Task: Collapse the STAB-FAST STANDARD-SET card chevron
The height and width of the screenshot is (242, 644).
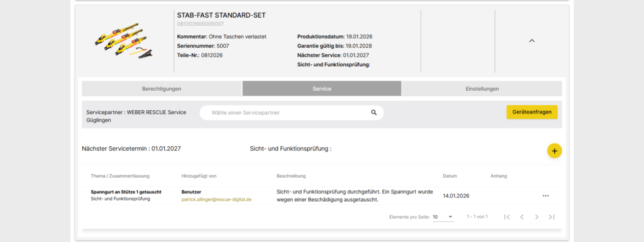Action: pos(532,41)
